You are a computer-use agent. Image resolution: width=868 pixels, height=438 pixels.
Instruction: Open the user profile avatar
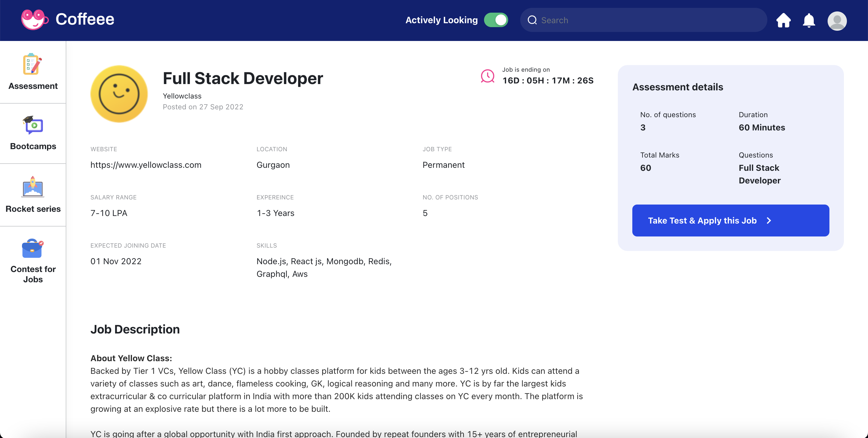point(837,21)
